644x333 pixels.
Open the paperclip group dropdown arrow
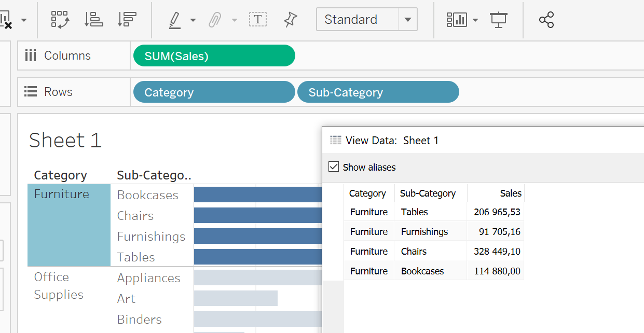pos(235,20)
